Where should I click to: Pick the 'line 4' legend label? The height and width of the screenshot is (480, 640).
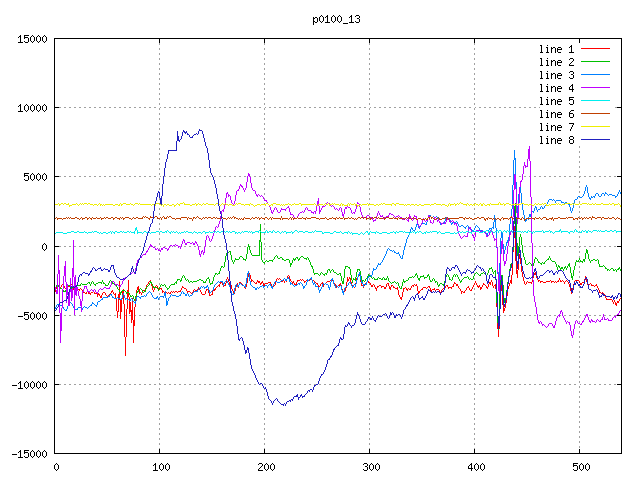pyautogui.click(x=556, y=88)
